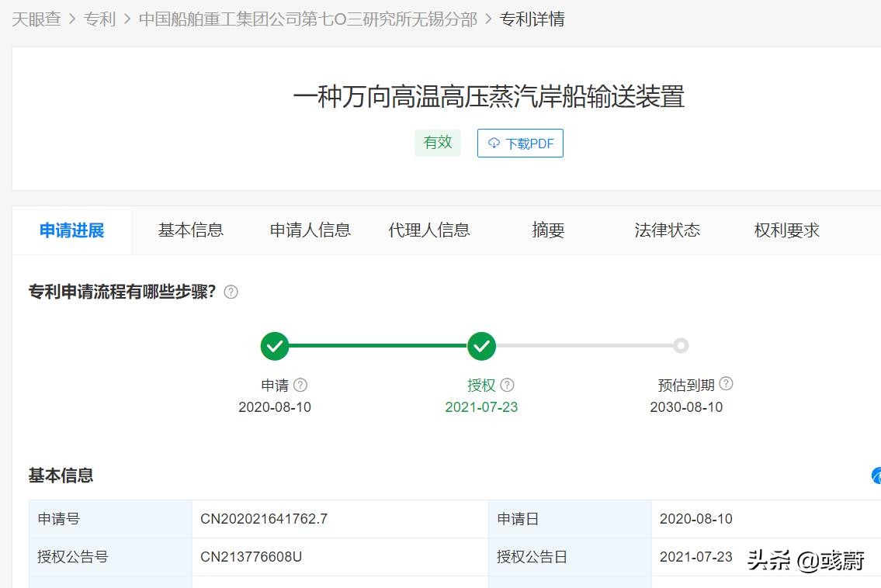Click the green check marker above 申请
Image resolution: width=881 pixels, height=588 pixels.
coord(275,346)
